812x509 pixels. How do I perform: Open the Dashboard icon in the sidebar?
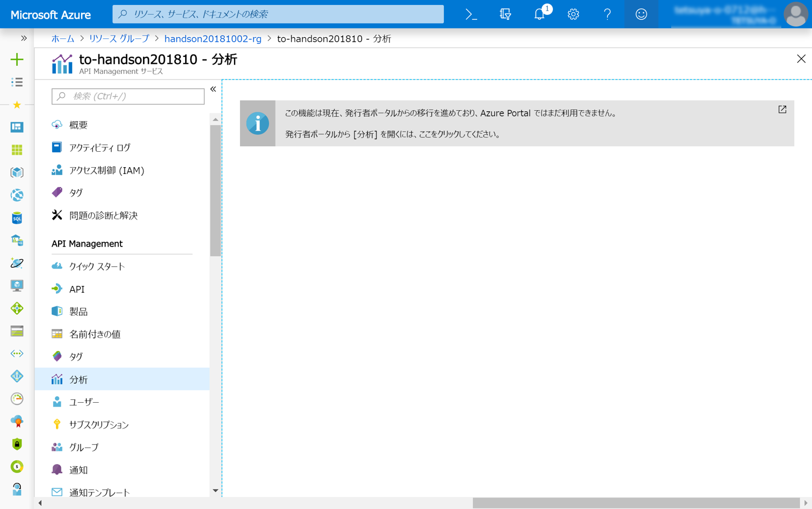(16, 127)
